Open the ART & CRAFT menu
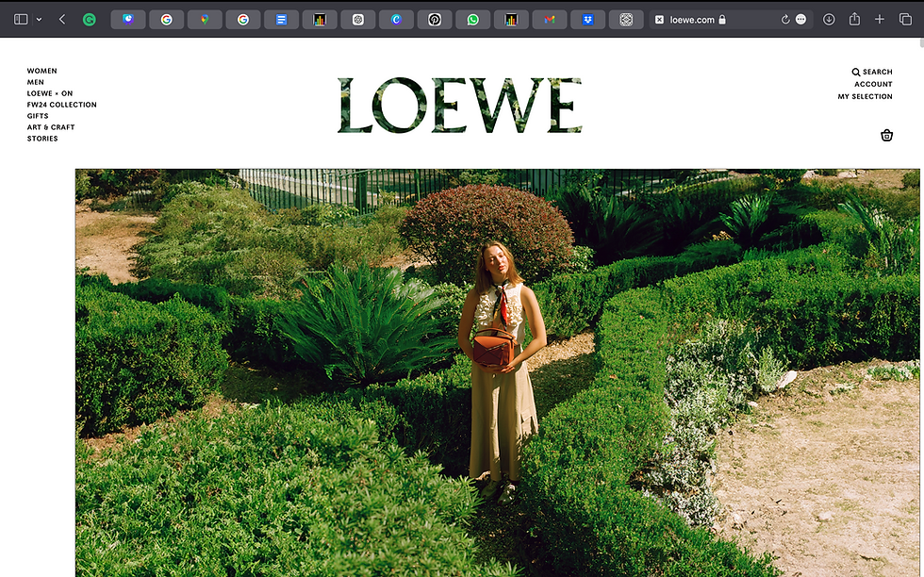The image size is (924, 577). (x=51, y=126)
